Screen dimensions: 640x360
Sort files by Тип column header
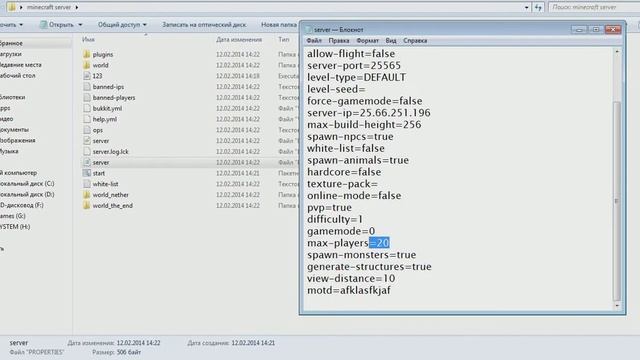click(x=284, y=40)
